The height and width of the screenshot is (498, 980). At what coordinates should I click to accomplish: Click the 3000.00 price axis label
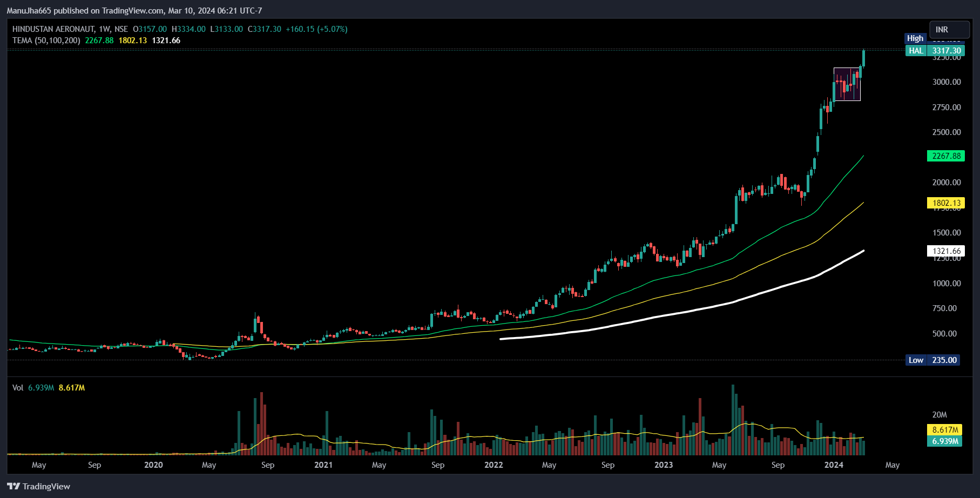[x=947, y=82]
